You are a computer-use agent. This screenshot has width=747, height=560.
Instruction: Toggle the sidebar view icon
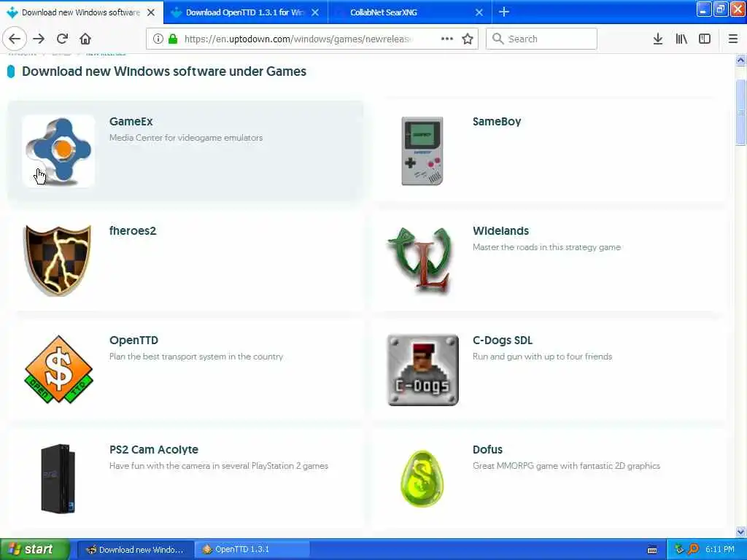[x=705, y=39]
